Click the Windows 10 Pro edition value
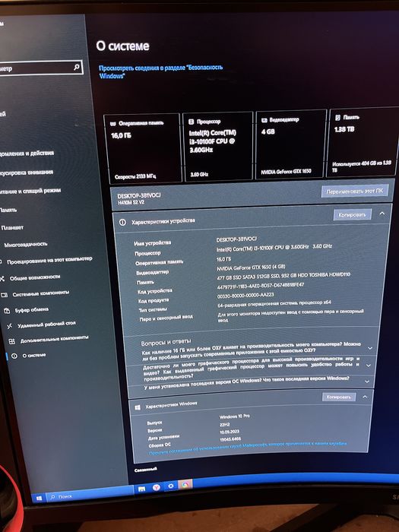 point(234,416)
